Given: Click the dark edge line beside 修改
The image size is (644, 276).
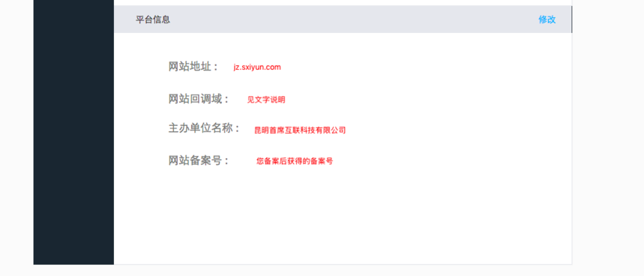Looking at the screenshot, I should (571, 19).
